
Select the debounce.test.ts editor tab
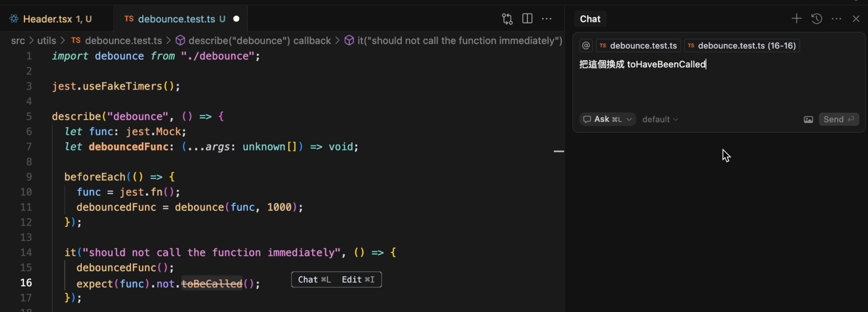[x=176, y=19]
